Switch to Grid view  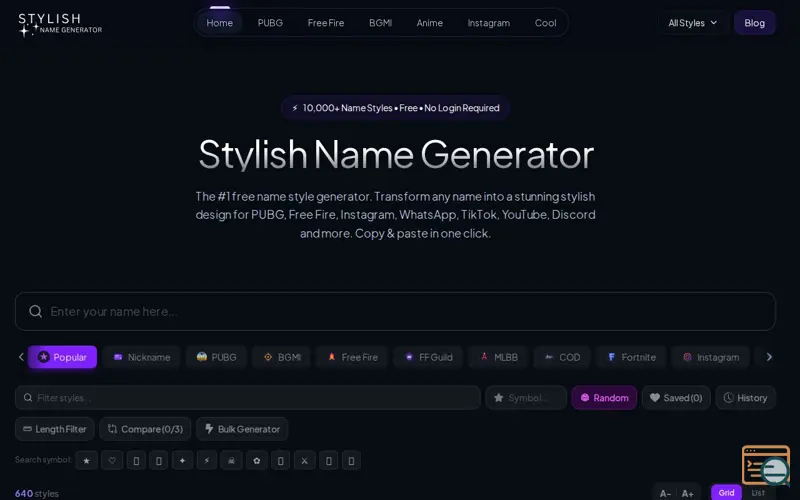[726, 493]
